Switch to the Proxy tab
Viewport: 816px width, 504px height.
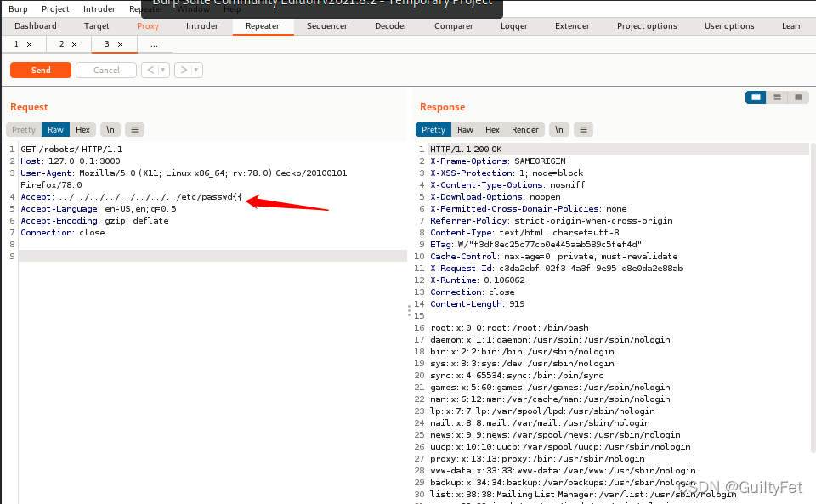(x=148, y=26)
